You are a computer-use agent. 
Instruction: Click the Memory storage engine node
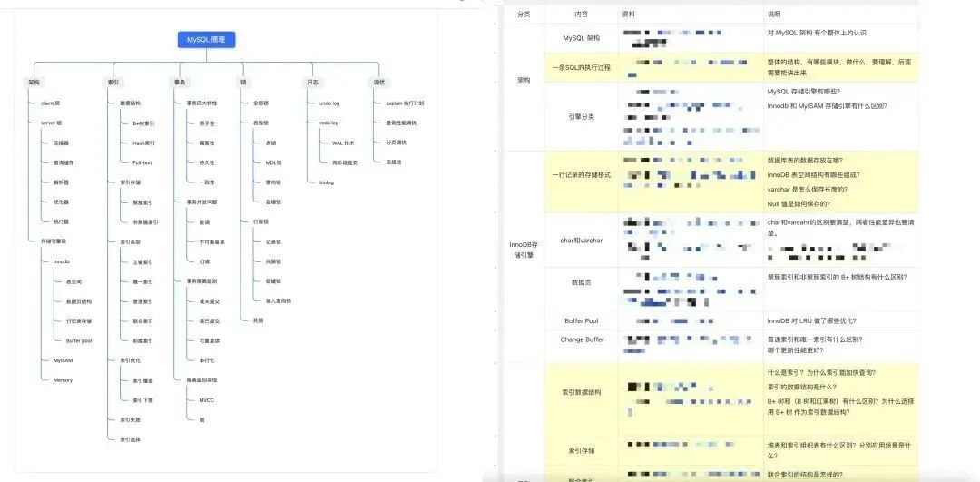[x=63, y=380]
